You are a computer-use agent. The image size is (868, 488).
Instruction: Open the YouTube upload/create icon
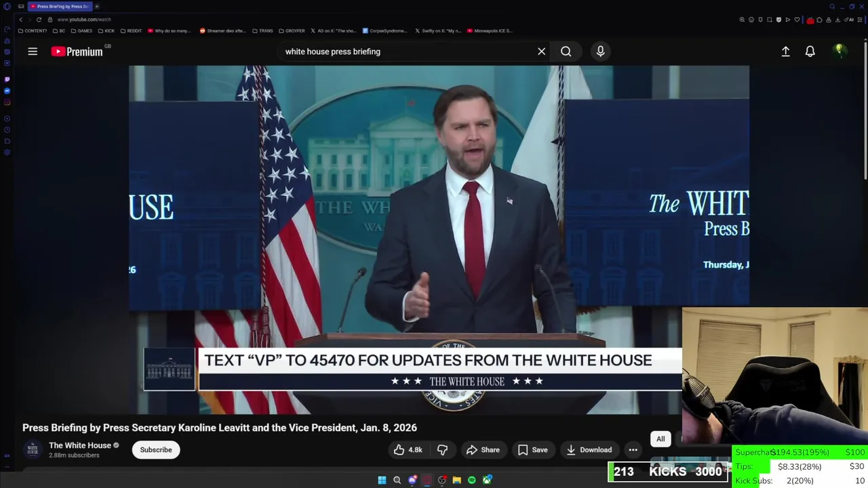pos(785,52)
